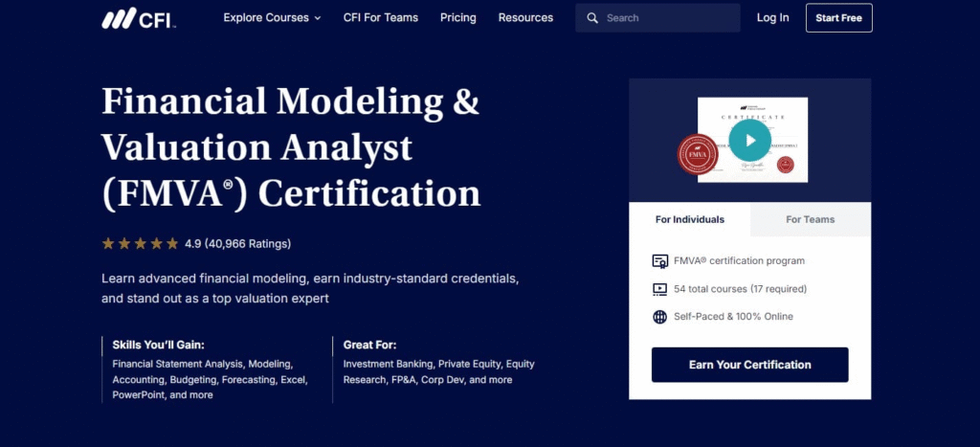Click the FMVA certification program icon

point(660,261)
